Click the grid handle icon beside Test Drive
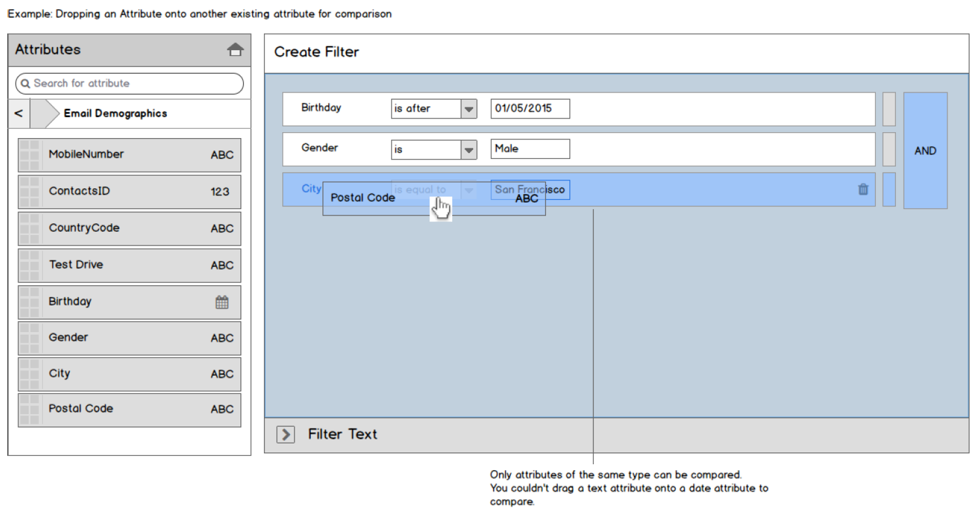This screenshot has width=980, height=517. tap(30, 265)
